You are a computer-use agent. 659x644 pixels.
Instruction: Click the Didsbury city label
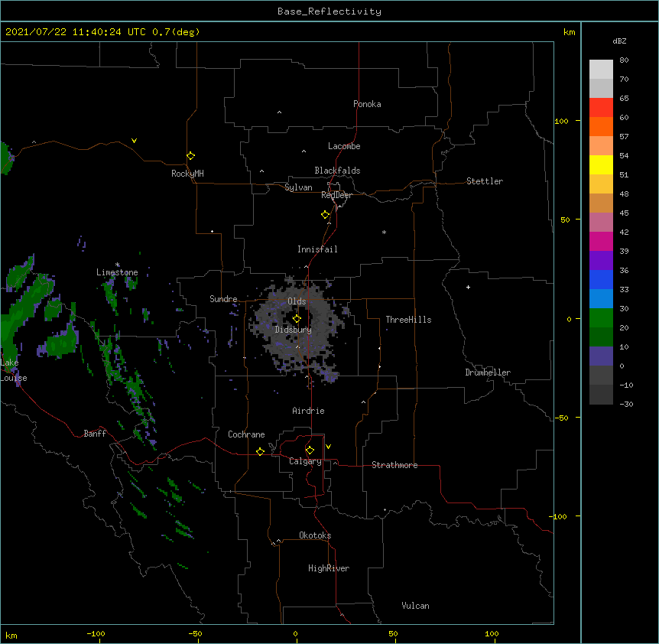pyautogui.click(x=294, y=330)
